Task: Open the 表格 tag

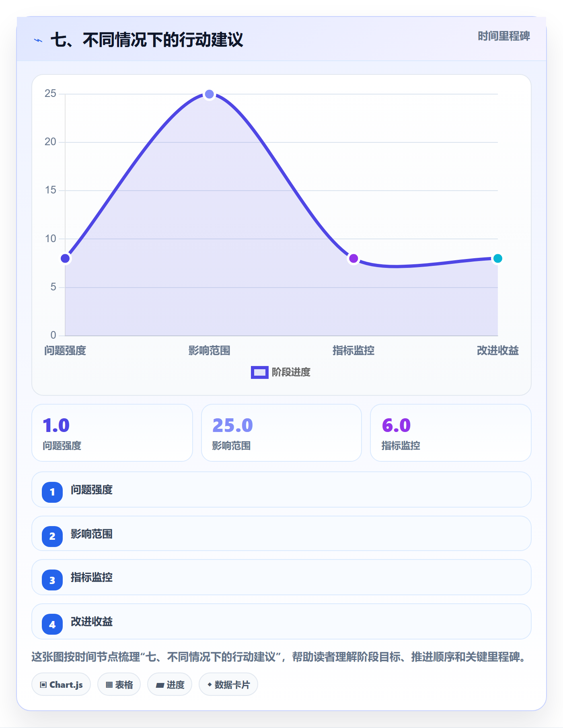Action: tap(119, 684)
